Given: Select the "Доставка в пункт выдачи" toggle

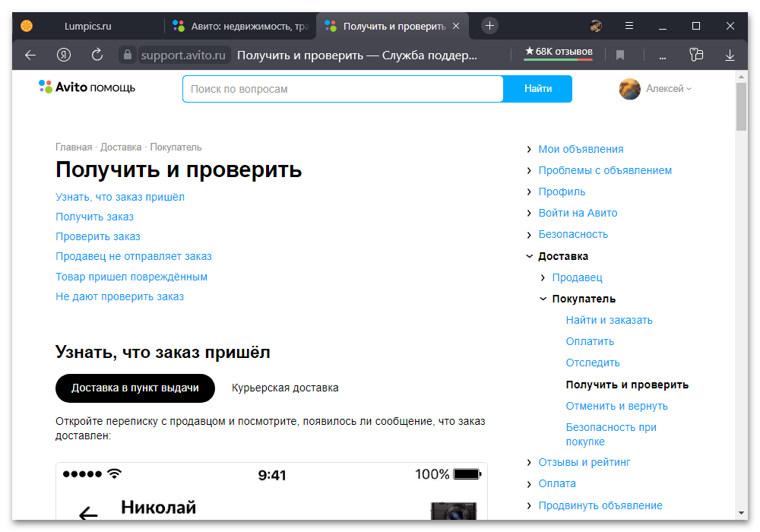Looking at the screenshot, I should pos(135,388).
